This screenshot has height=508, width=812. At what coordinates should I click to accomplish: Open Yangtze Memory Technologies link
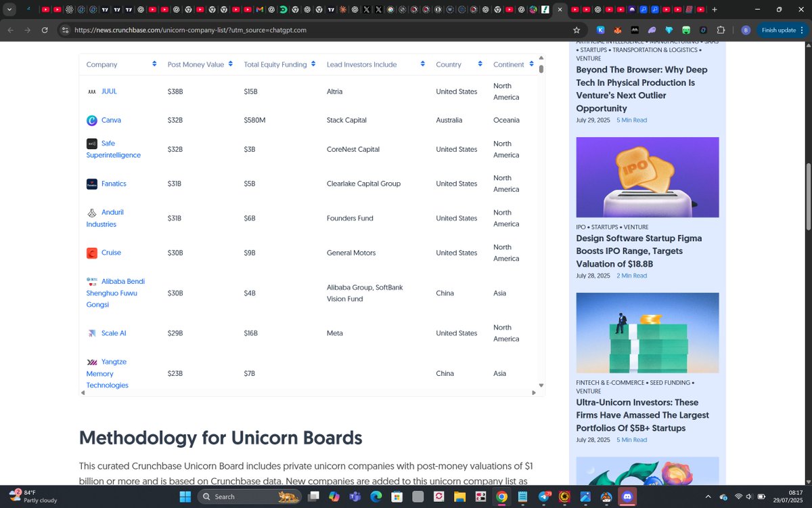(107, 373)
